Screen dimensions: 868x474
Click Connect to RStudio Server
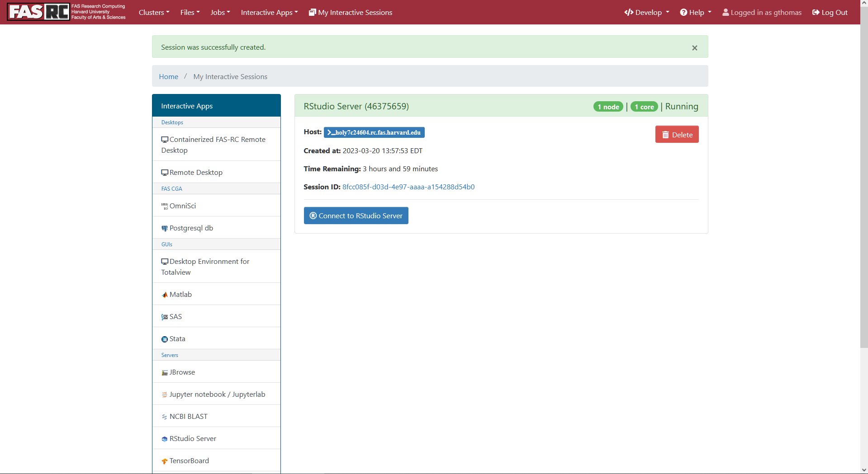coord(356,216)
